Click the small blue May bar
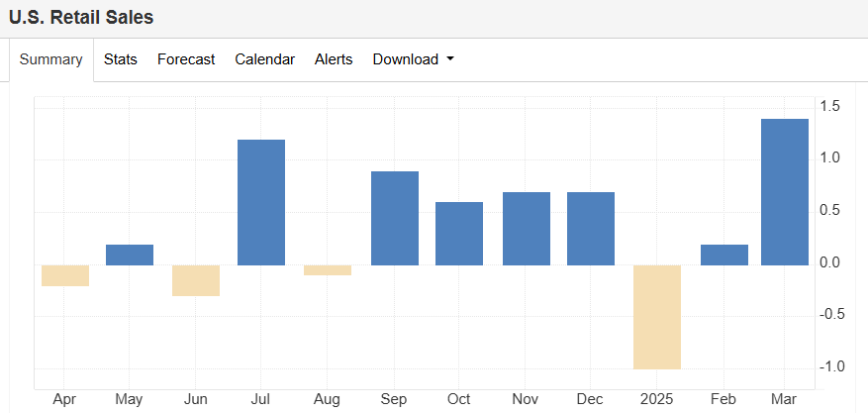The height and width of the screenshot is (413, 868). point(130,255)
